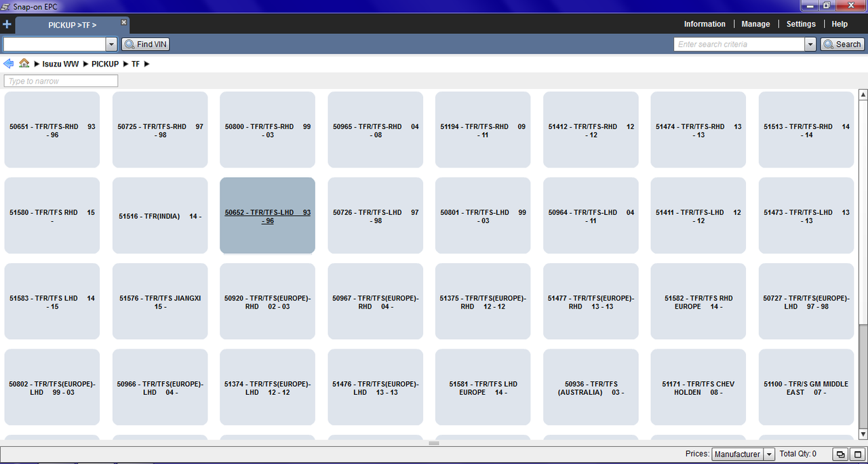Image resolution: width=868 pixels, height=464 pixels.
Task: Open catalog 51580 TFR/TFS RHD 15
Action: coord(52,216)
